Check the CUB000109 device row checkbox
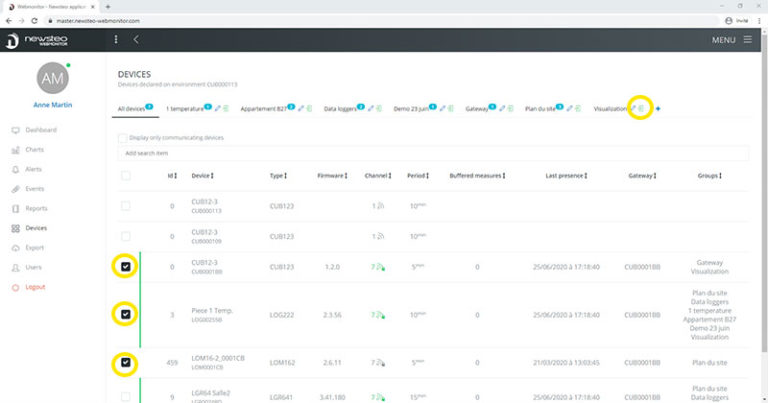768x403 pixels. [126, 237]
